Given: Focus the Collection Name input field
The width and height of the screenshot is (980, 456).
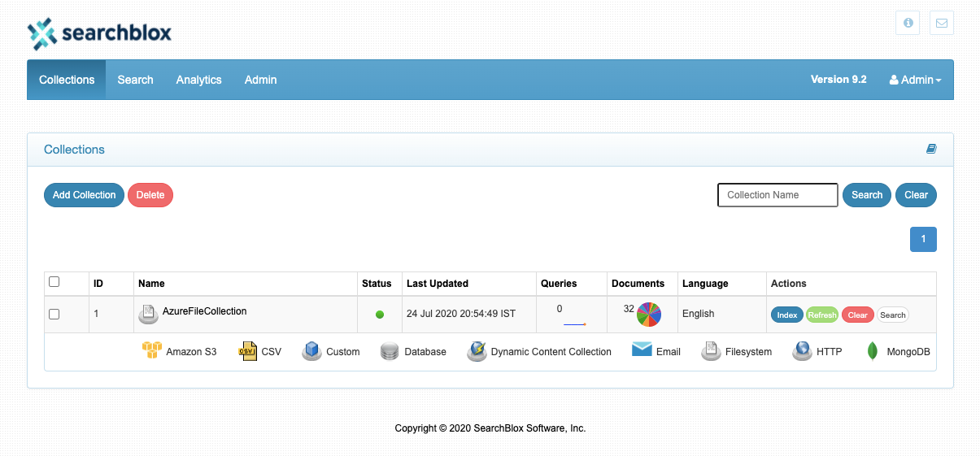Looking at the screenshot, I should (x=777, y=195).
